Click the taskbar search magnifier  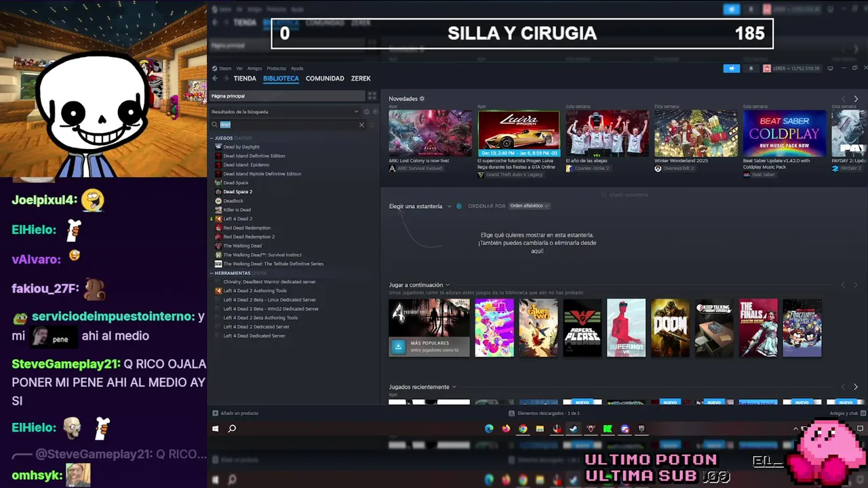[232, 429]
